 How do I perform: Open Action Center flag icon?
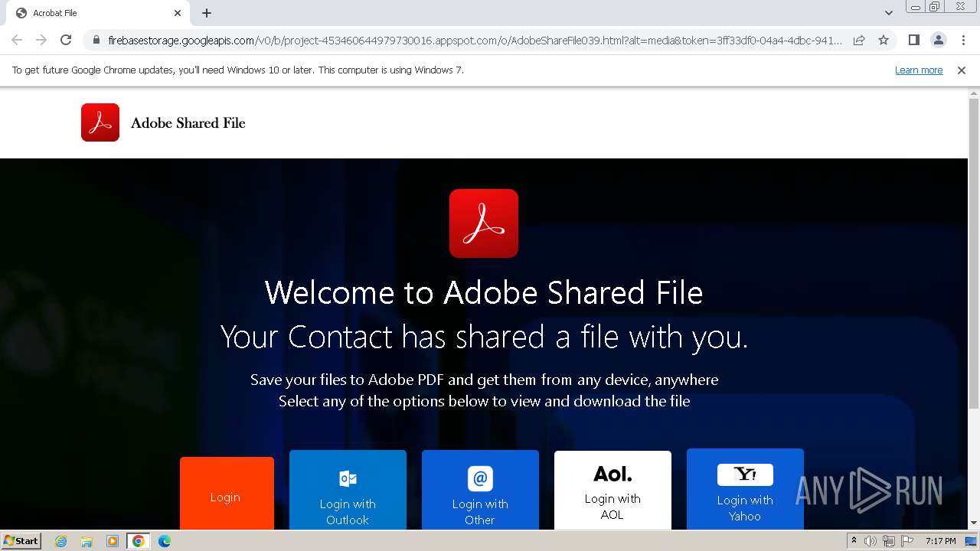point(906,541)
